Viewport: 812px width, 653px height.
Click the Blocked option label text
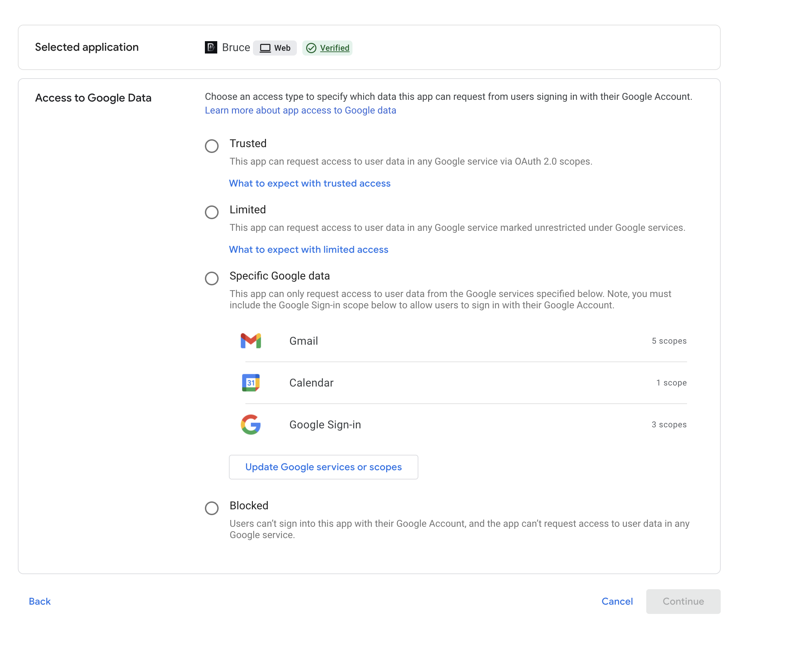coord(249,506)
